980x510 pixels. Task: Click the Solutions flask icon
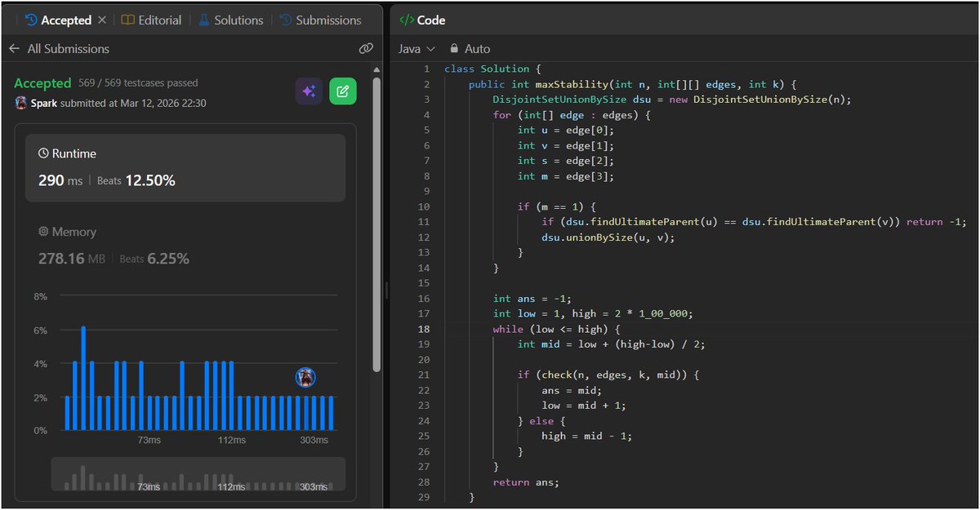tap(204, 20)
